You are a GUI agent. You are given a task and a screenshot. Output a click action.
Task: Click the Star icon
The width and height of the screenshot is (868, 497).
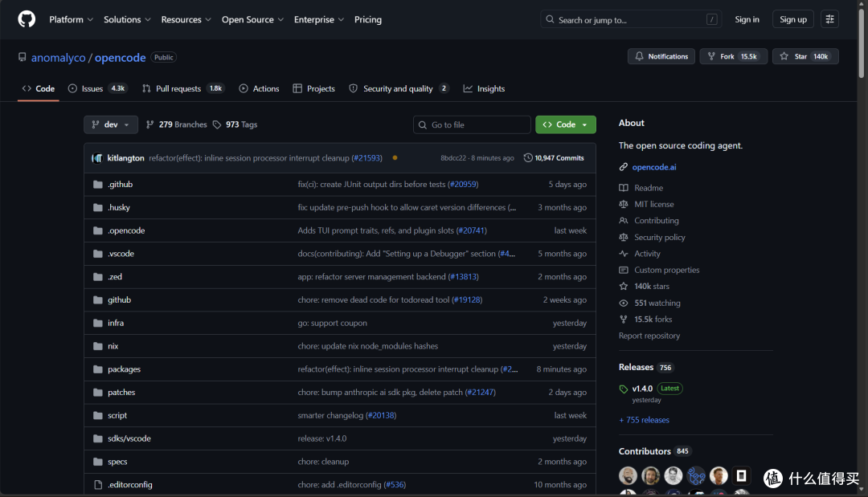784,56
